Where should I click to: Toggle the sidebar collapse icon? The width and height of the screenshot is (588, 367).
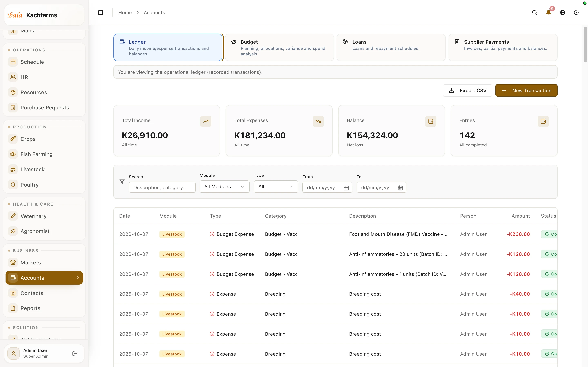point(101,13)
